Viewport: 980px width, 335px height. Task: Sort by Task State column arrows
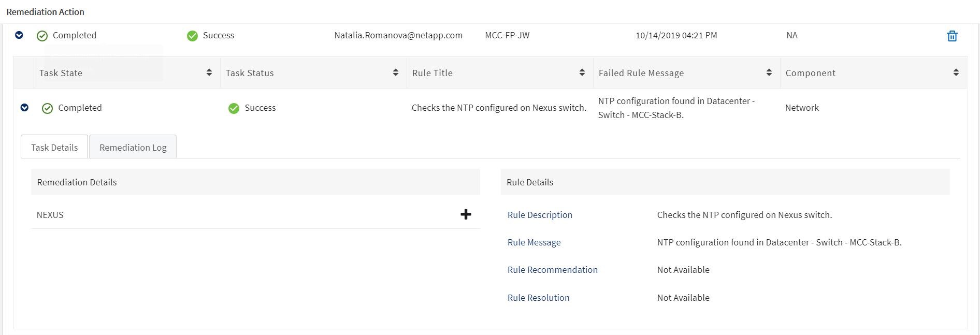click(x=209, y=72)
